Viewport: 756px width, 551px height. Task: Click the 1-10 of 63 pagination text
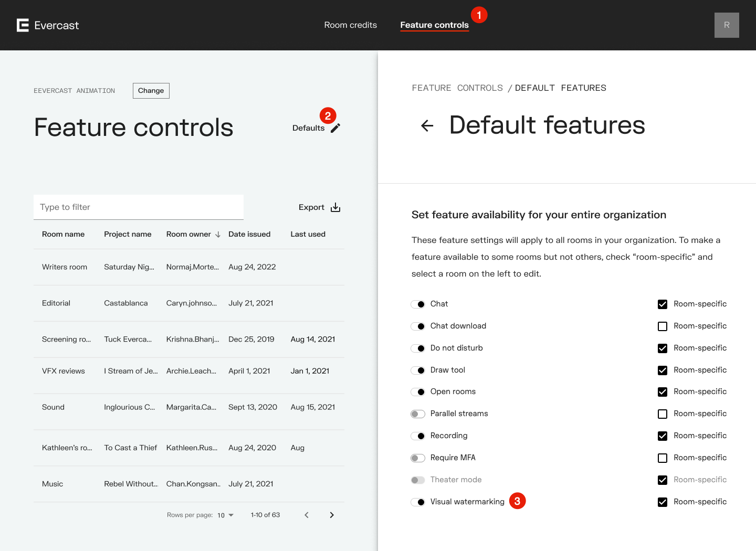(x=265, y=515)
